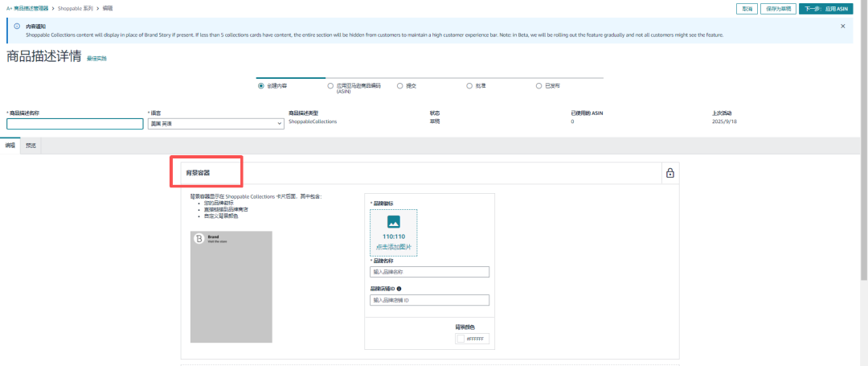The width and height of the screenshot is (868, 366).
Task: Select the 已发布 step radio button
Action: click(x=539, y=84)
